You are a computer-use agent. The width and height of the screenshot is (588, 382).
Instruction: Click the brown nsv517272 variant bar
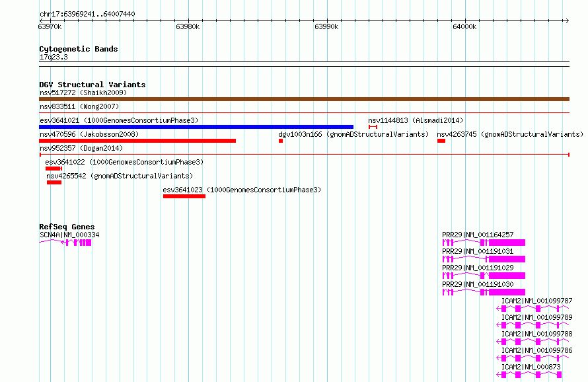pos(304,99)
